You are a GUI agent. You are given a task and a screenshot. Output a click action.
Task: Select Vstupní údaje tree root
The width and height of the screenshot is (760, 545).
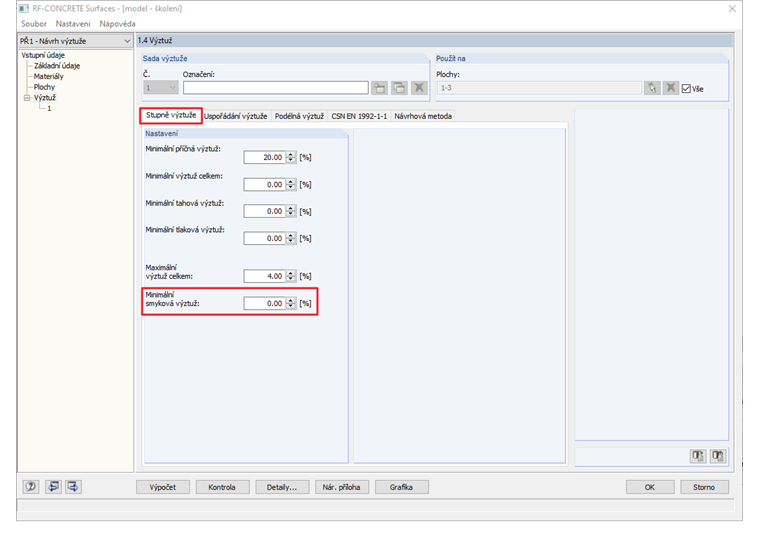(x=43, y=55)
